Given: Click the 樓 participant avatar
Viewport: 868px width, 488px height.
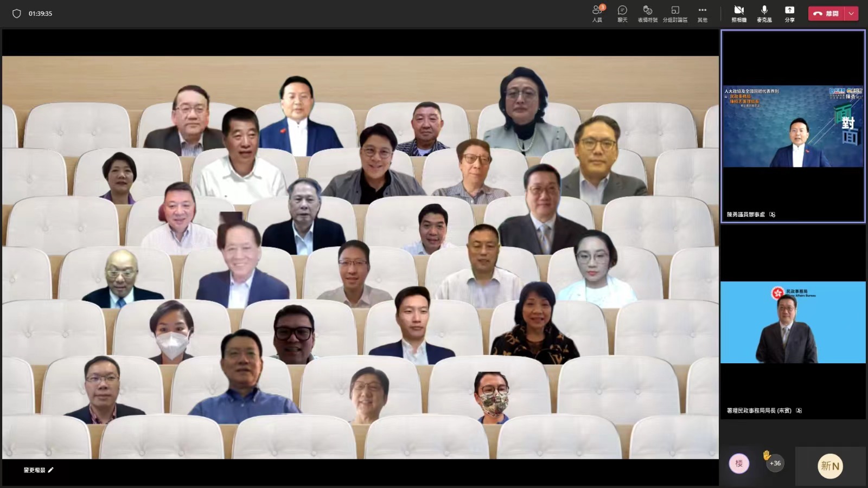Looking at the screenshot, I should 739,464.
